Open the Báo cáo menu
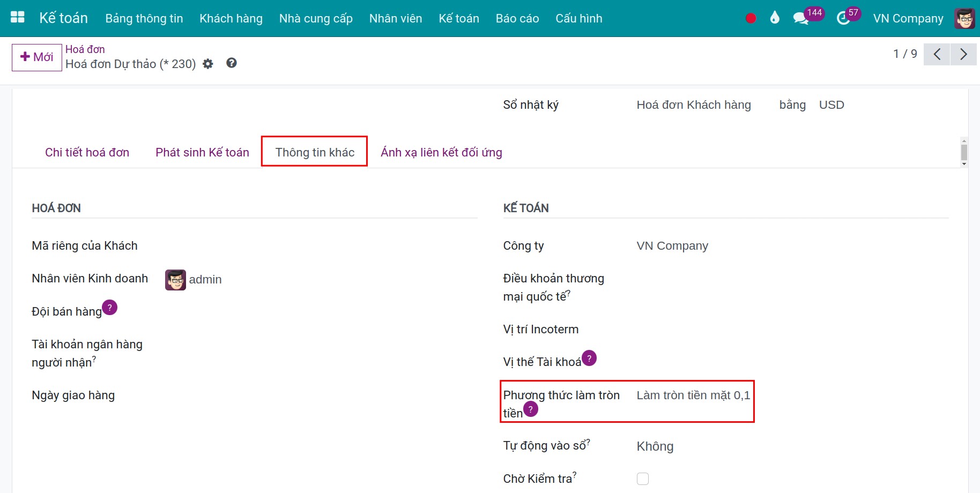The width and height of the screenshot is (980, 493). click(x=517, y=18)
